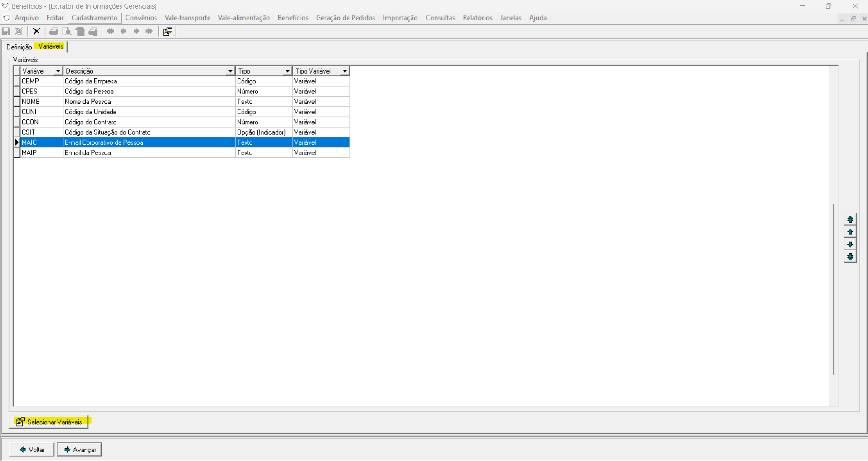The width and height of the screenshot is (868, 461).
Task: Move variable to bottom with double down arrow
Action: (x=850, y=257)
